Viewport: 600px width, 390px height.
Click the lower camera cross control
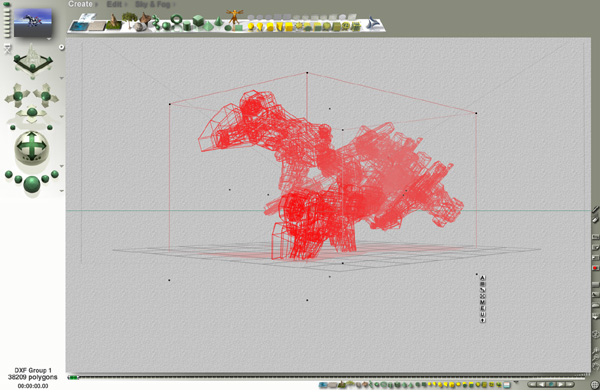point(32,113)
